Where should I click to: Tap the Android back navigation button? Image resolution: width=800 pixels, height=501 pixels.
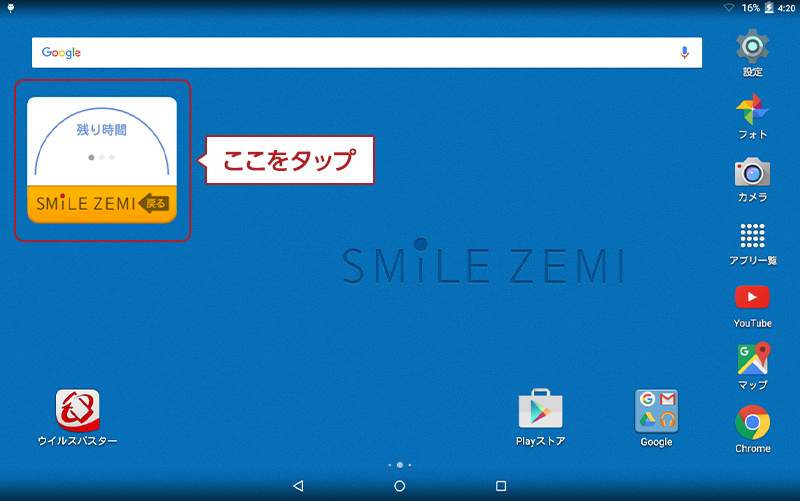coord(298,486)
